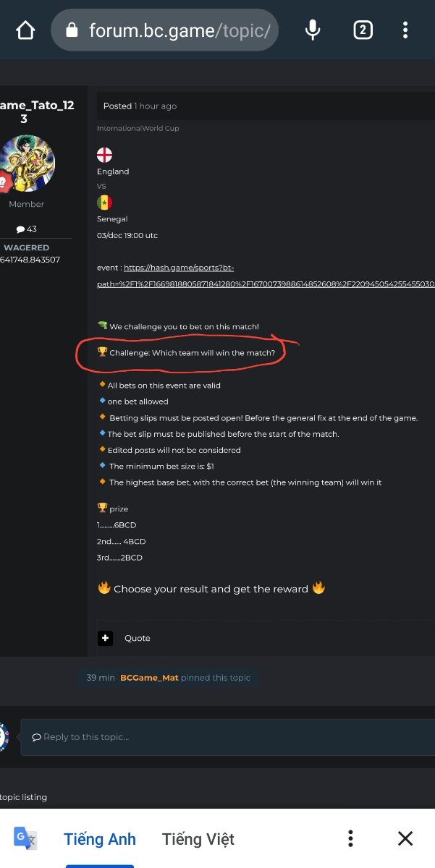Viewport: 435px width, 868px height.
Task: Tap the poster's anime avatar image
Action: (x=27, y=164)
